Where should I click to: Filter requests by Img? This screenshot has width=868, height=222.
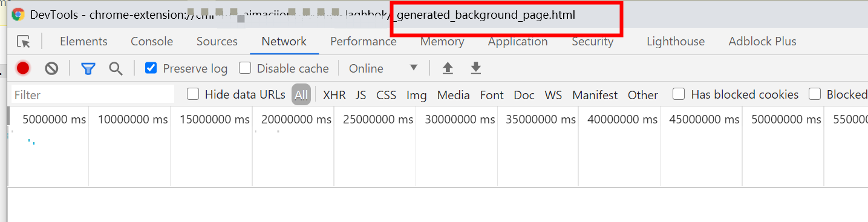point(417,95)
